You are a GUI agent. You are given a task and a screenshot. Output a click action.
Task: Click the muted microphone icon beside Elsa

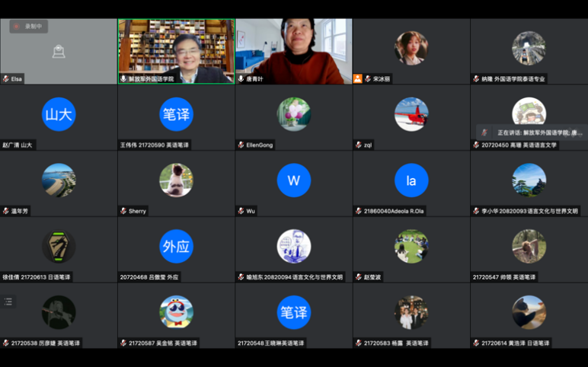click(x=6, y=78)
